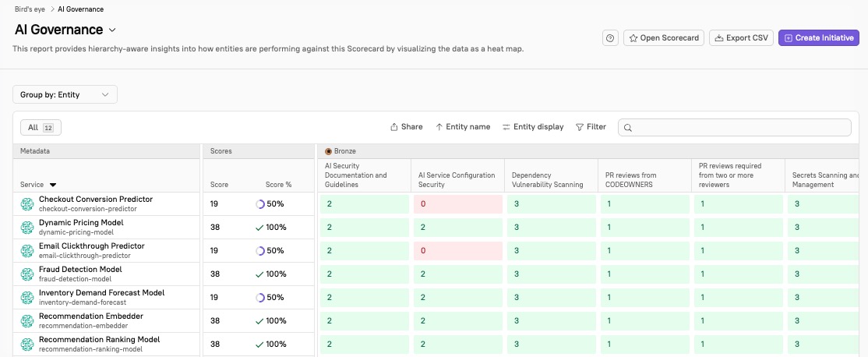The height and width of the screenshot is (357, 868).
Task: Sort by the Service column arrow
Action: 53,185
